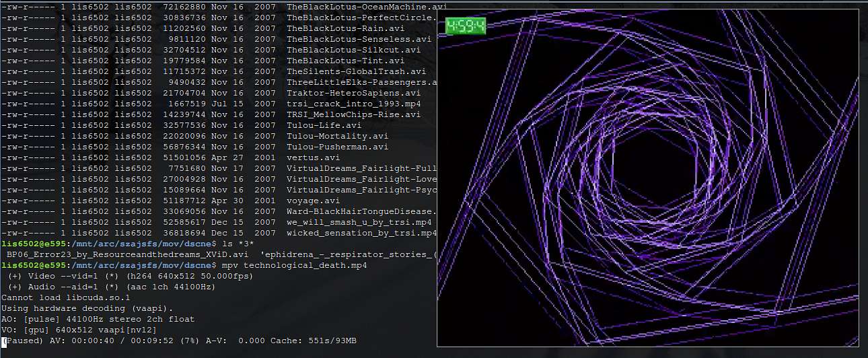Click filename Tulou-Mortality.avi

click(338, 136)
